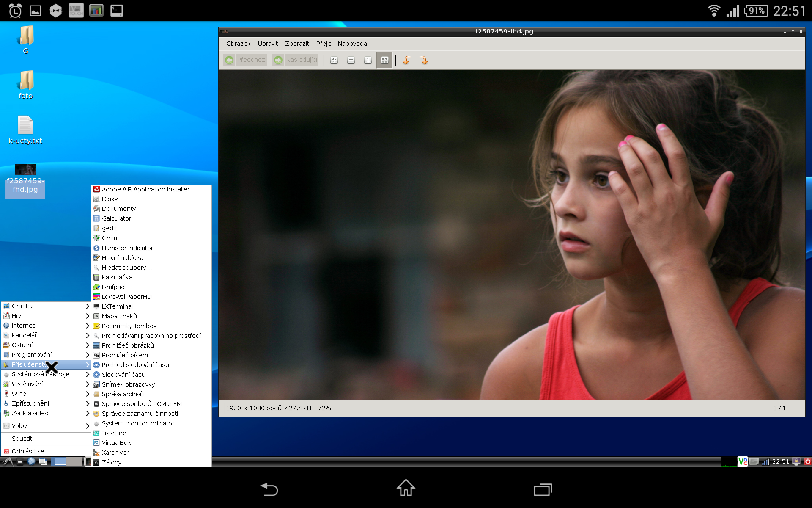Viewport: 812px width, 508px height.
Task: Launch Xarchiver
Action: click(x=151, y=453)
